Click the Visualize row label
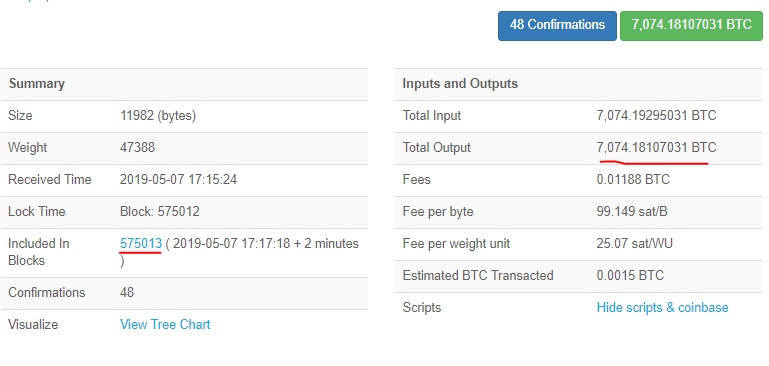The width and height of the screenshot is (769, 366). pyautogui.click(x=33, y=324)
